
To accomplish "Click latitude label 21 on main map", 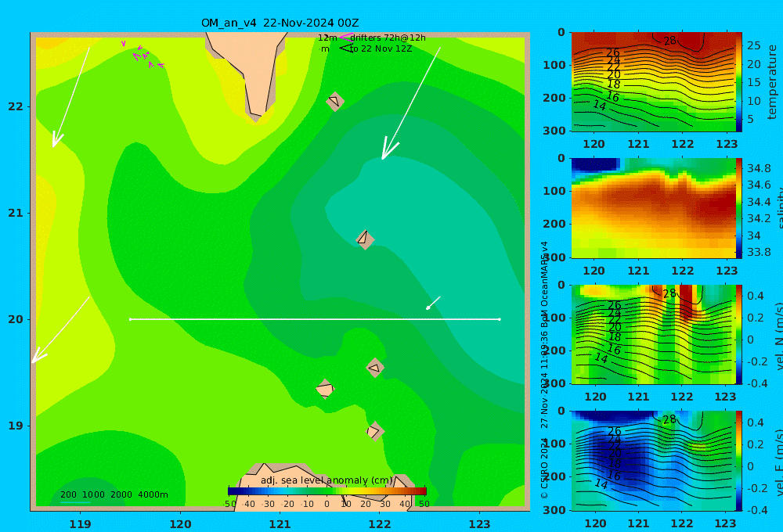I will (16, 213).
